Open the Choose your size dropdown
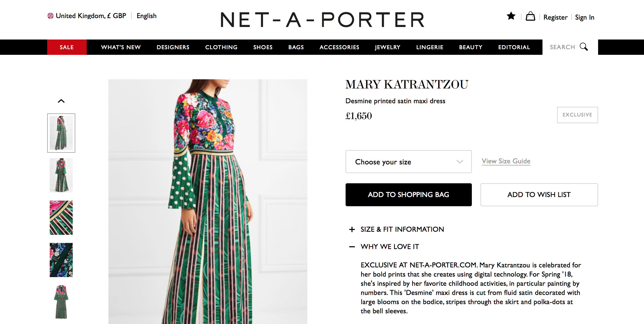 [408, 162]
